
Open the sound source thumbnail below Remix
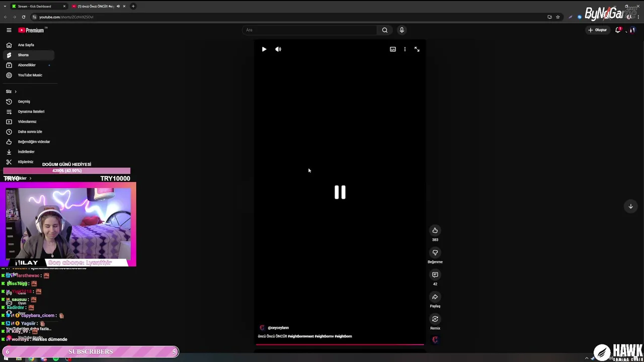click(x=435, y=340)
